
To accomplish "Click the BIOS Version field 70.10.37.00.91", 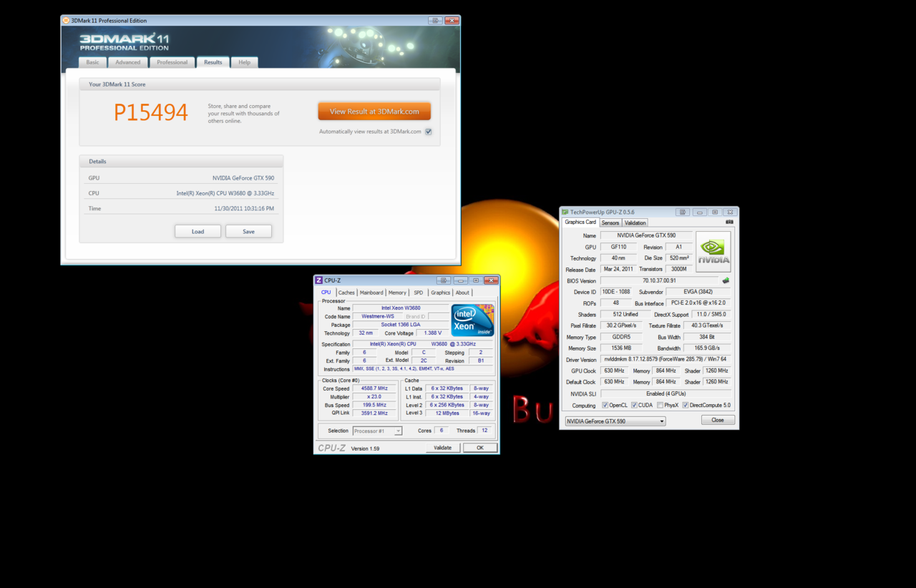I will [x=659, y=281].
